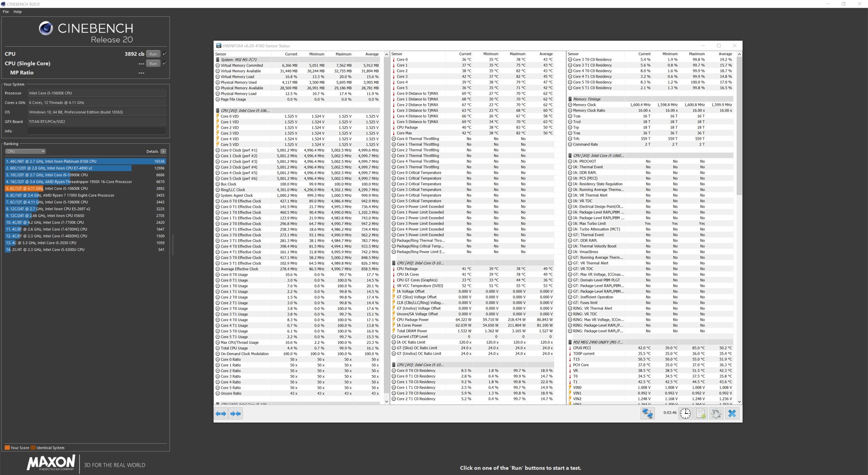Screen dimensions: 868x475
Task: Select the IA Cores Power sensor row
Action: (x=472, y=326)
